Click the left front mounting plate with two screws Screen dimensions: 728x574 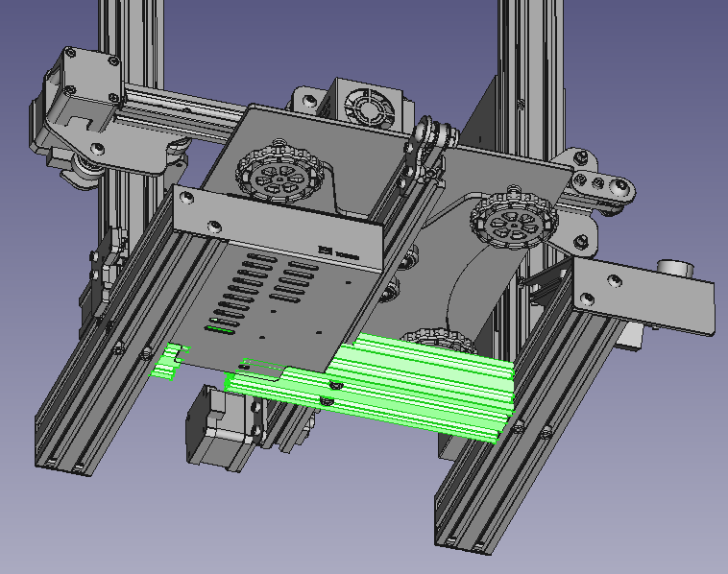click(279, 228)
